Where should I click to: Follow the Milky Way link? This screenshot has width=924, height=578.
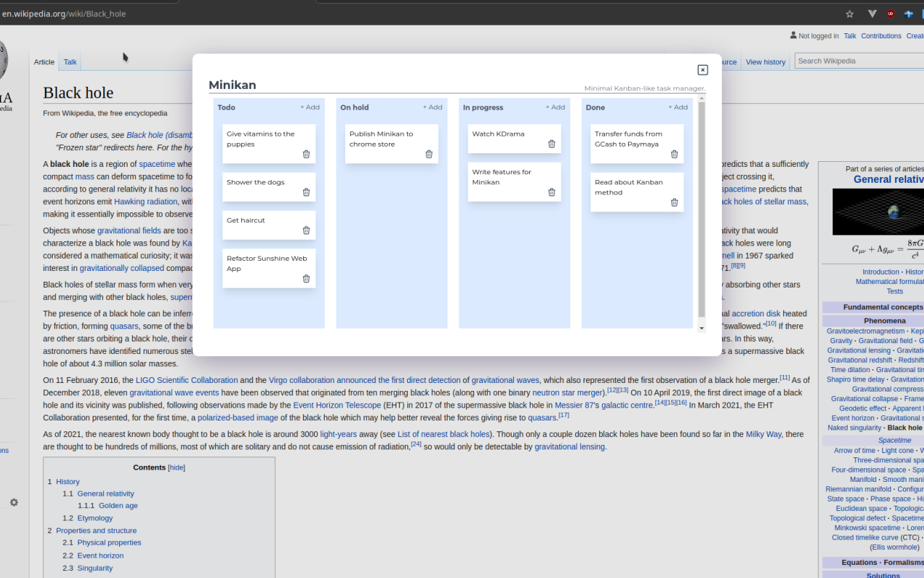pos(764,434)
